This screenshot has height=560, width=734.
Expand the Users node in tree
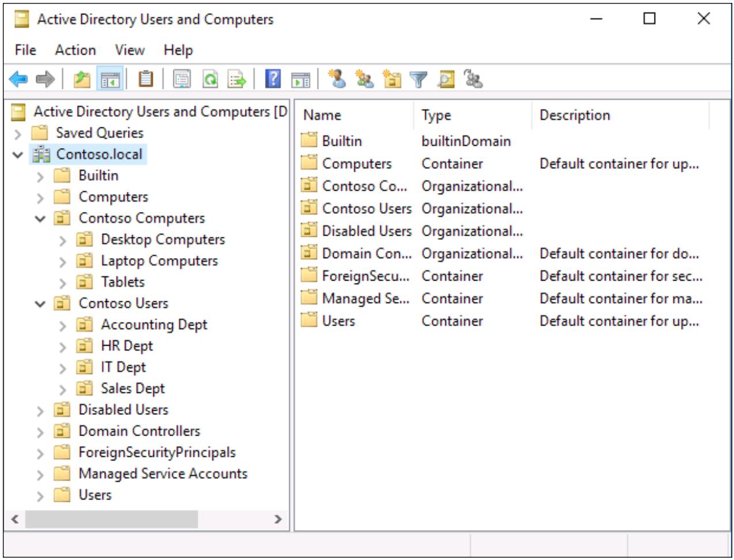point(40,497)
